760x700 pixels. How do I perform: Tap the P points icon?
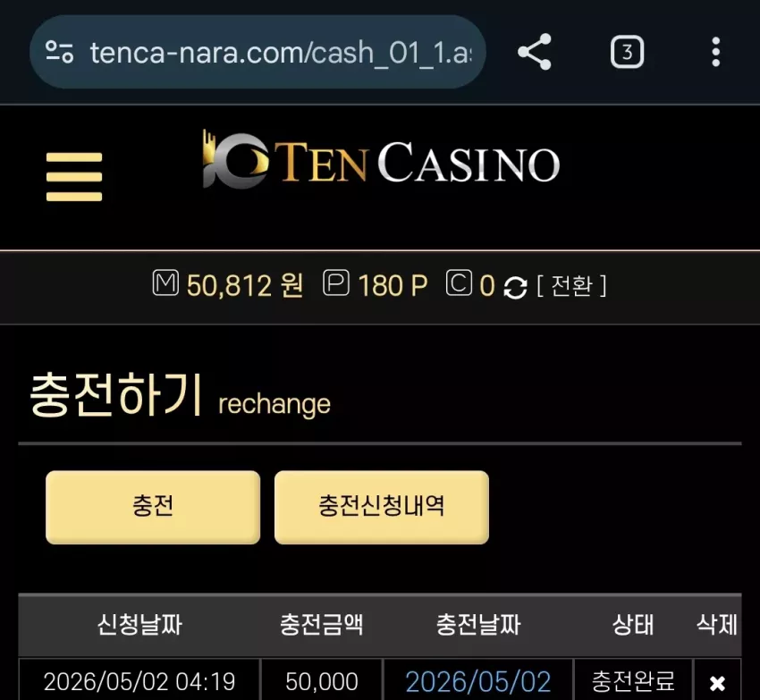pos(336,283)
